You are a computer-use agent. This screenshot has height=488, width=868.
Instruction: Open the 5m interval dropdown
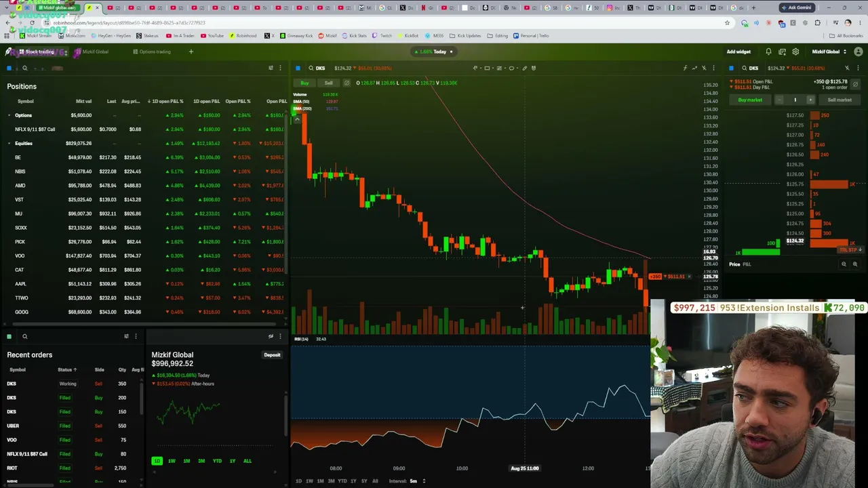[417, 481]
